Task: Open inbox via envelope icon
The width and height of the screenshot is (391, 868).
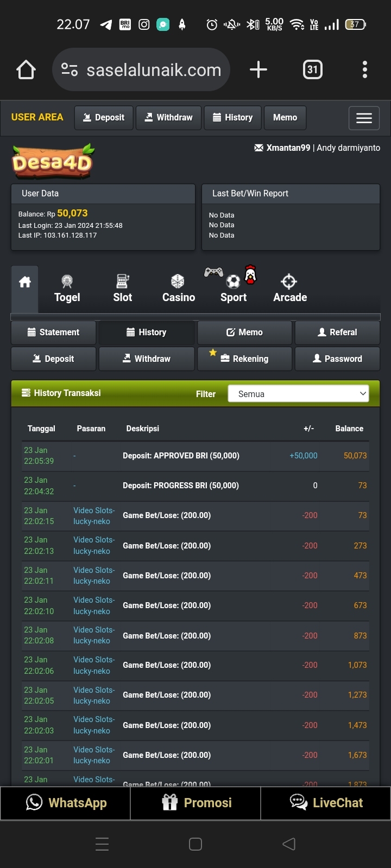Action: point(259,148)
